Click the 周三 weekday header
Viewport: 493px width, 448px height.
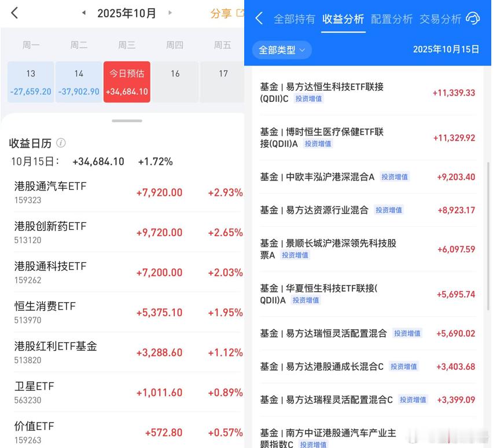click(127, 45)
